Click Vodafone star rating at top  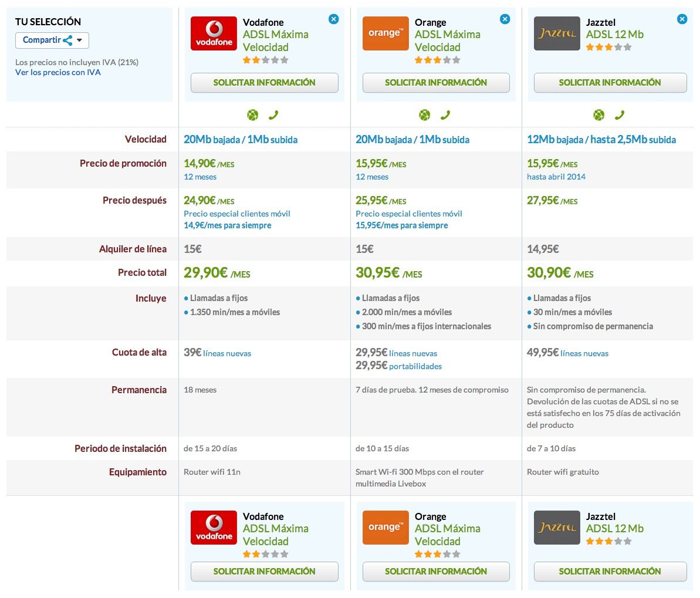coord(266,60)
